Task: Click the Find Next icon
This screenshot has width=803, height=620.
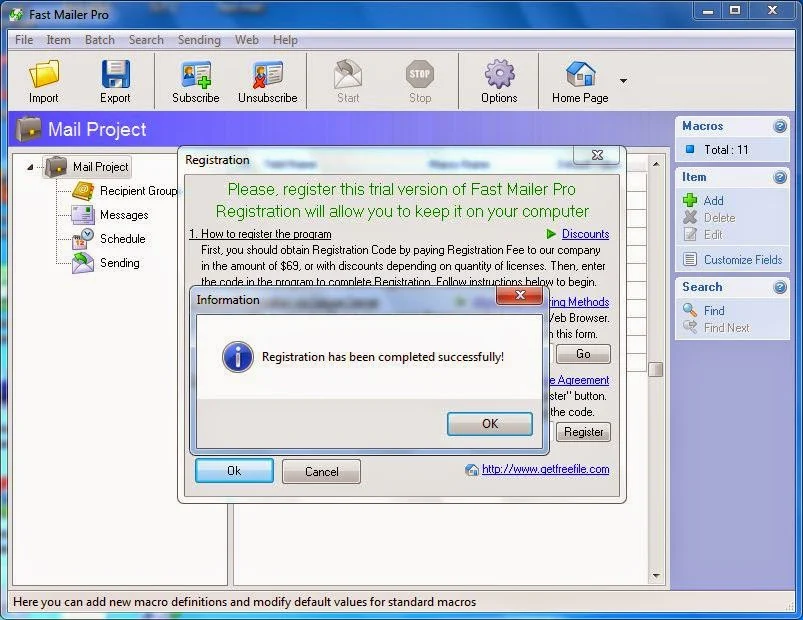Action: pyautogui.click(x=690, y=327)
